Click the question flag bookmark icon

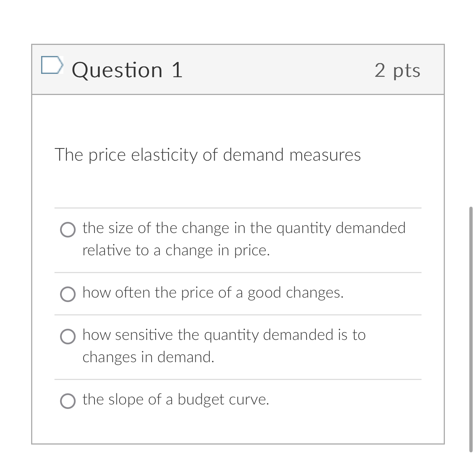[52, 66]
